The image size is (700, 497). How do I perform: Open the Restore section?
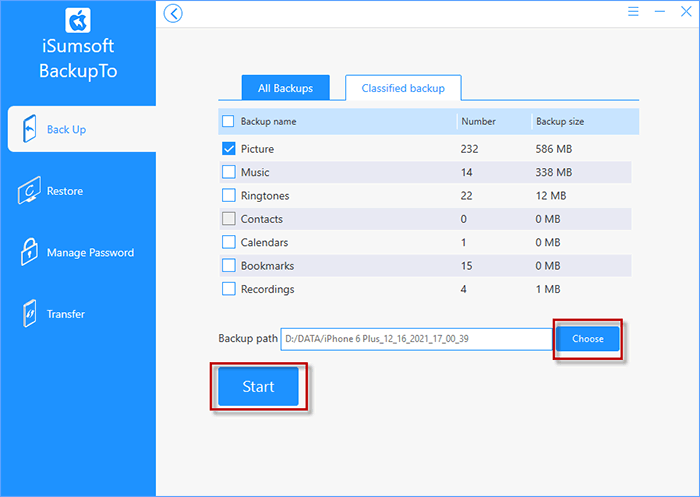coord(78,191)
